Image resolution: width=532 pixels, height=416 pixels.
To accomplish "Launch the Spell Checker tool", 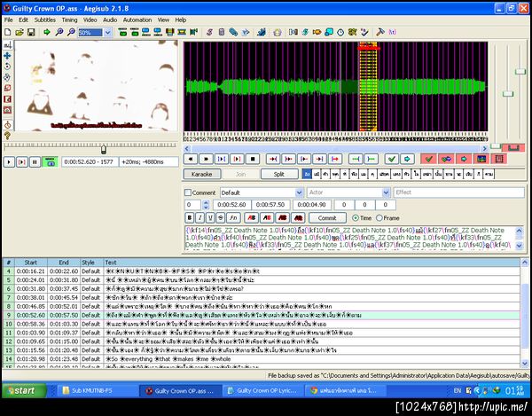I will pyautogui.click(x=364, y=32).
